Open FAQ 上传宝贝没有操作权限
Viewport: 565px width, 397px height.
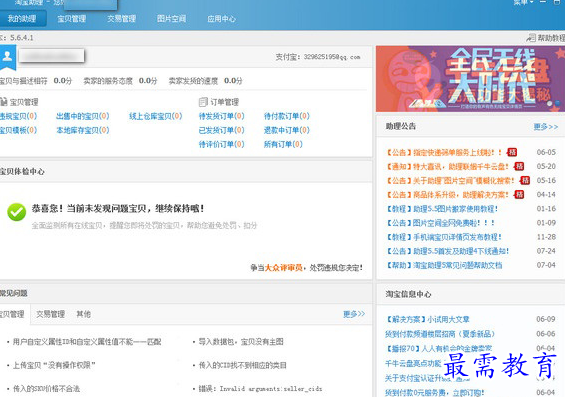pos(54,365)
